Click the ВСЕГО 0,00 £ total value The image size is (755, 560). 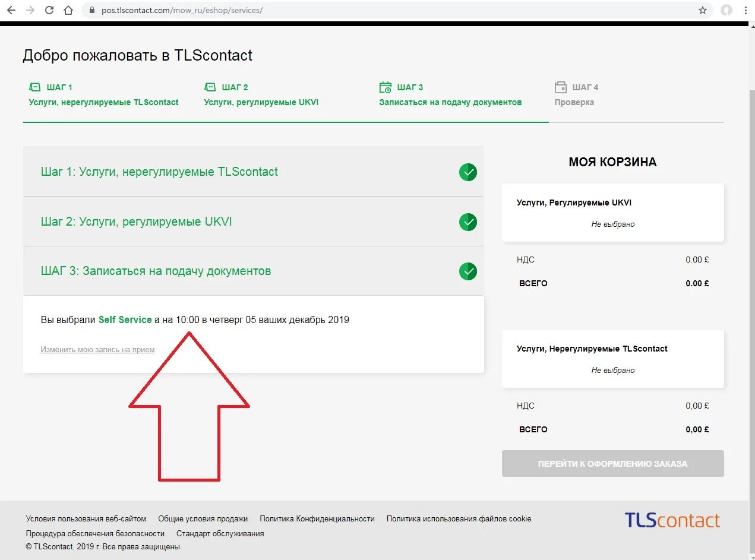tap(697, 429)
